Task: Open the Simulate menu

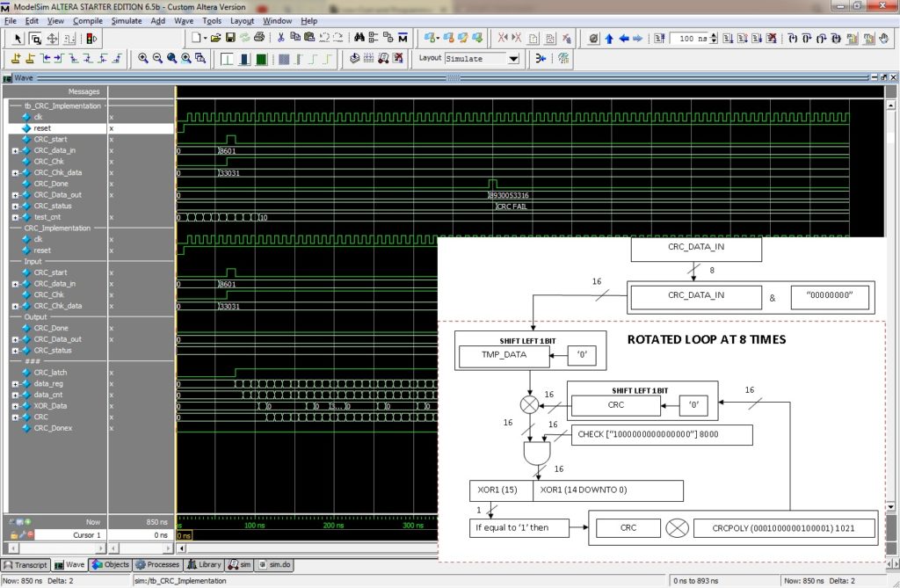Action: tap(127, 20)
